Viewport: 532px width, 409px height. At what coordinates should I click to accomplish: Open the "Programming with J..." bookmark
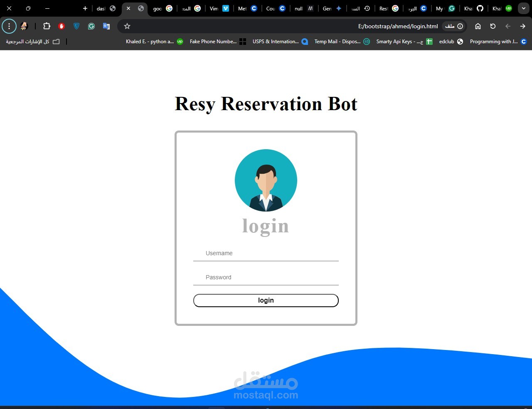tap(498, 42)
